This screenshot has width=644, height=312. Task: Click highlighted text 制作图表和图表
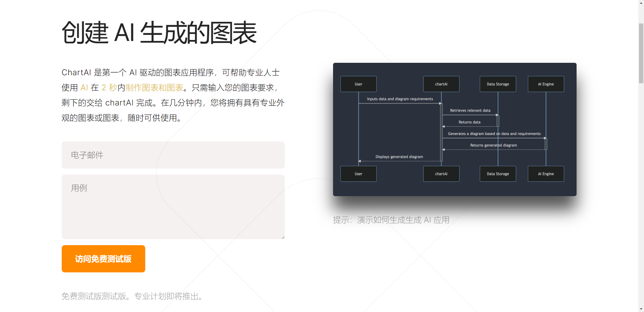(155, 88)
